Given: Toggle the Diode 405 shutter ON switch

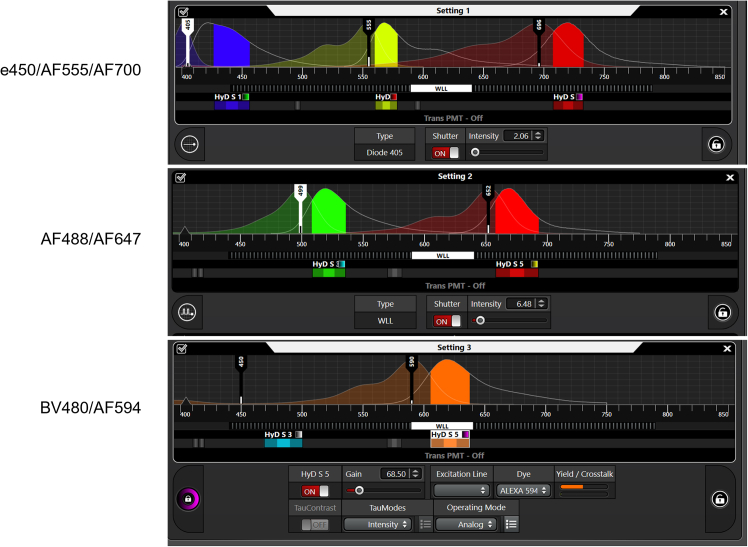Looking at the screenshot, I should 445,153.
